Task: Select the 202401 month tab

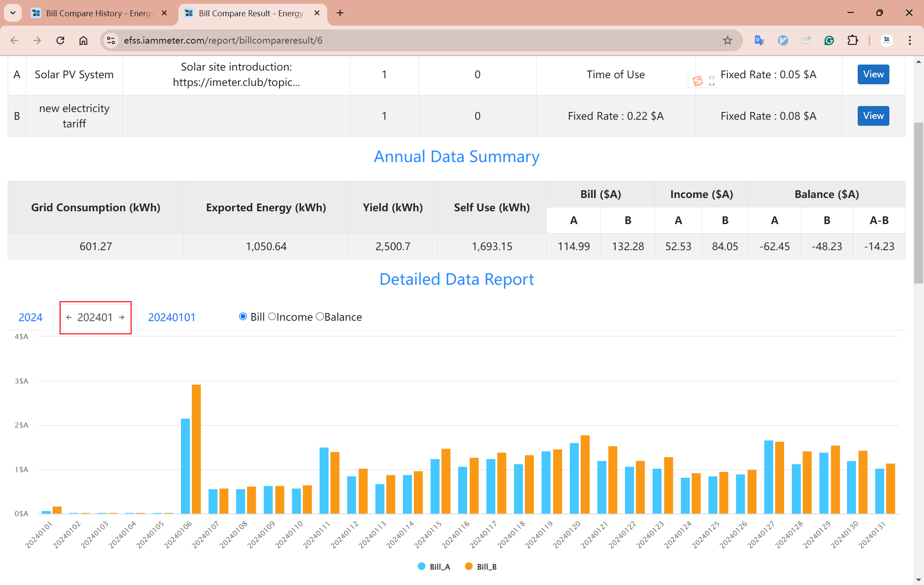Action: click(x=95, y=317)
